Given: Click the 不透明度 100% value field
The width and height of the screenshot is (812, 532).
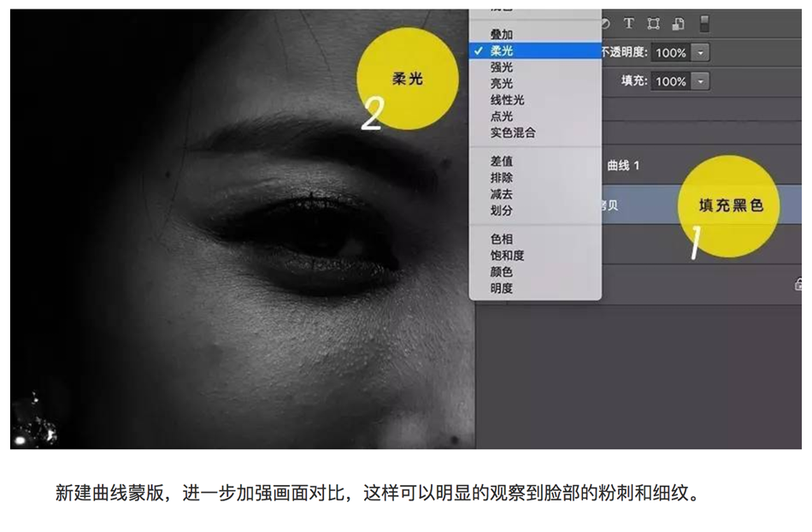Looking at the screenshot, I should 671,52.
